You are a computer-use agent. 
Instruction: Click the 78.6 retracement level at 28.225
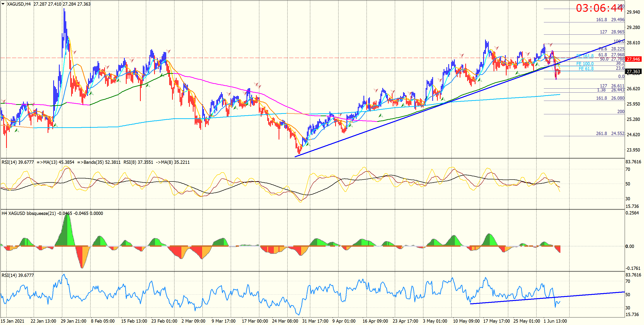coord(611,49)
